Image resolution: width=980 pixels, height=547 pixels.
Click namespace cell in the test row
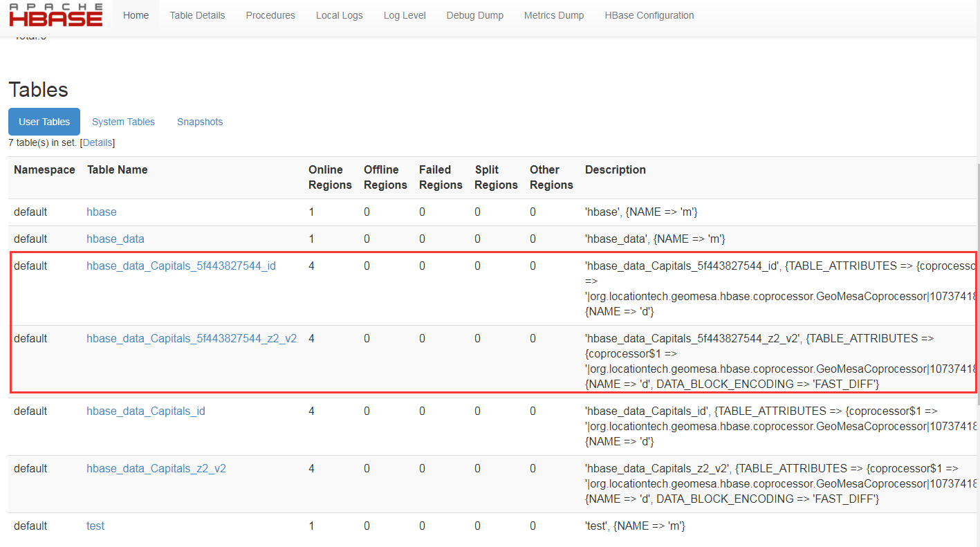(30, 526)
